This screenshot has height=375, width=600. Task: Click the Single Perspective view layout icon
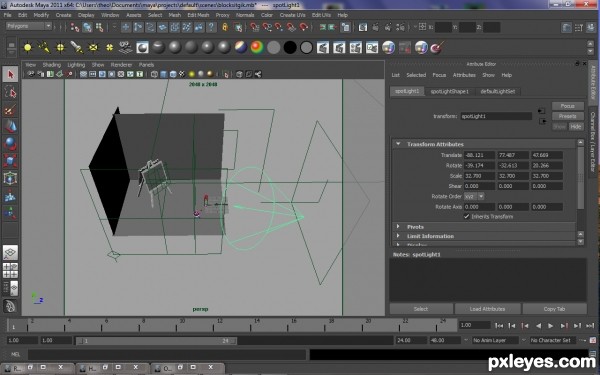10,253
